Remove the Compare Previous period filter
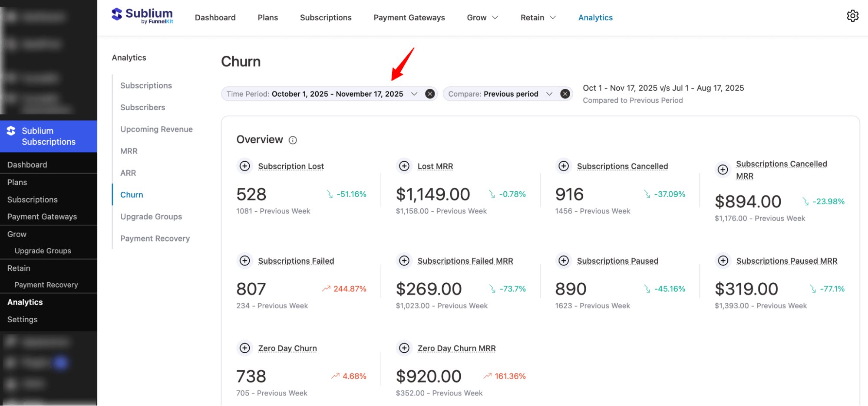This screenshot has height=406, width=868. tap(565, 94)
